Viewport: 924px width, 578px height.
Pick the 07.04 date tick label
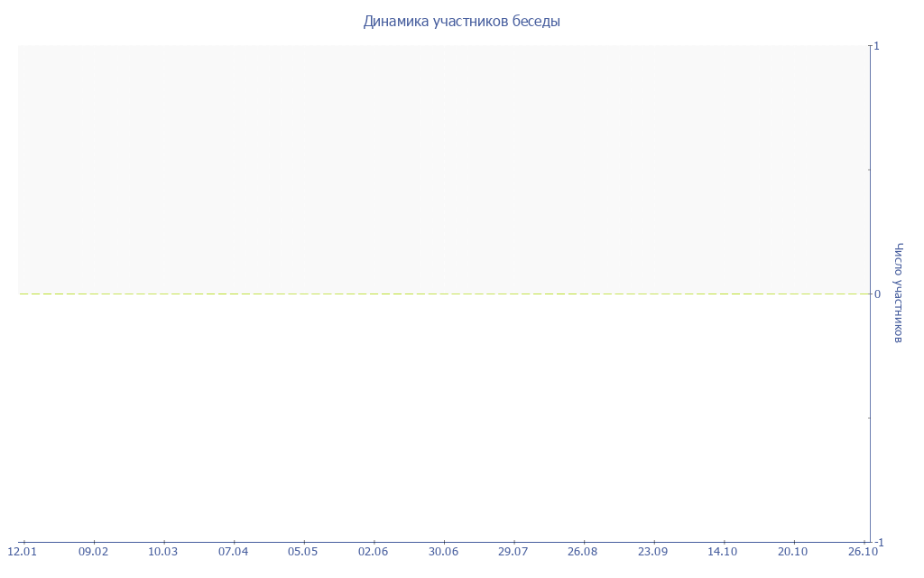[233, 552]
